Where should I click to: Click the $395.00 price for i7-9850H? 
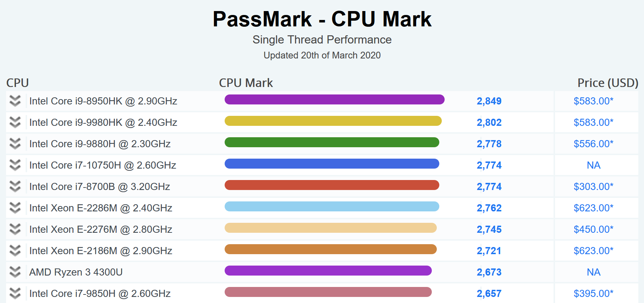pyautogui.click(x=593, y=294)
